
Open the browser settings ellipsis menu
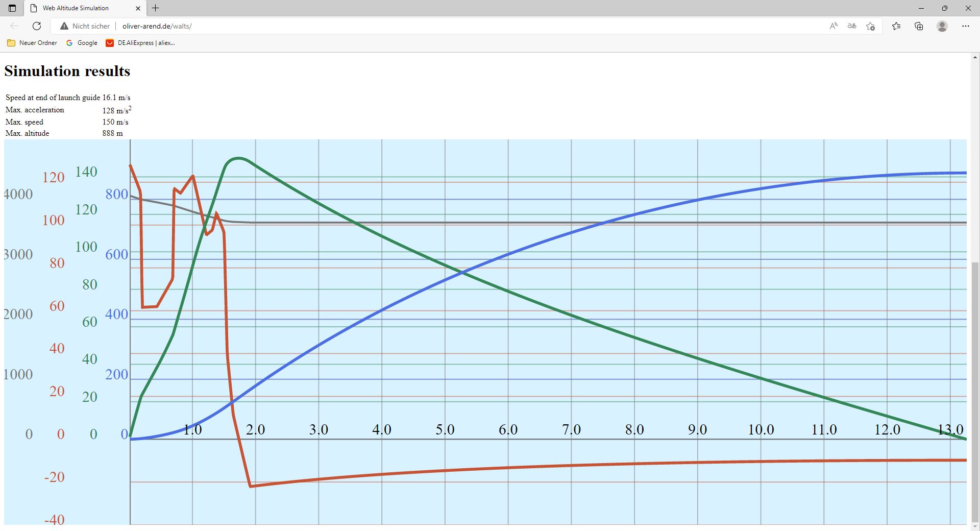[x=965, y=26]
